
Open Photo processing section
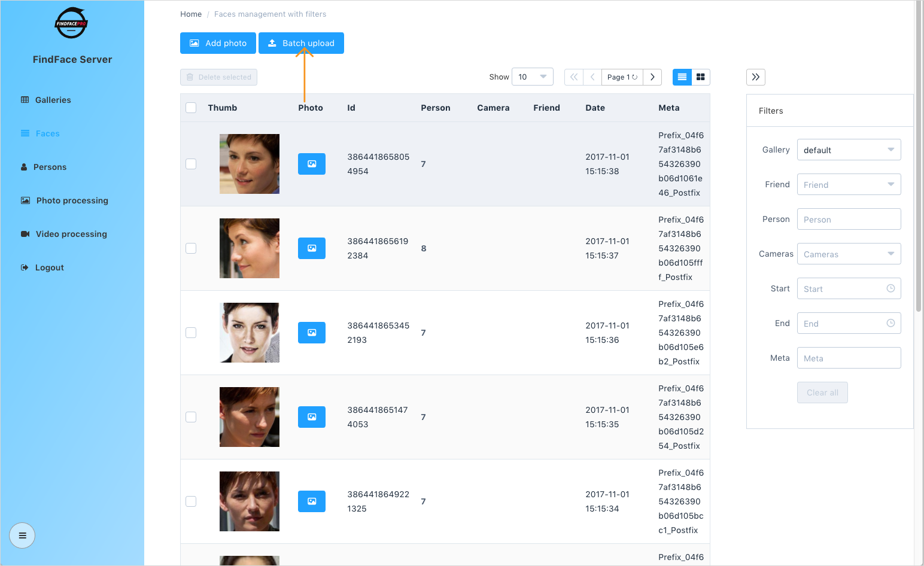(65, 200)
